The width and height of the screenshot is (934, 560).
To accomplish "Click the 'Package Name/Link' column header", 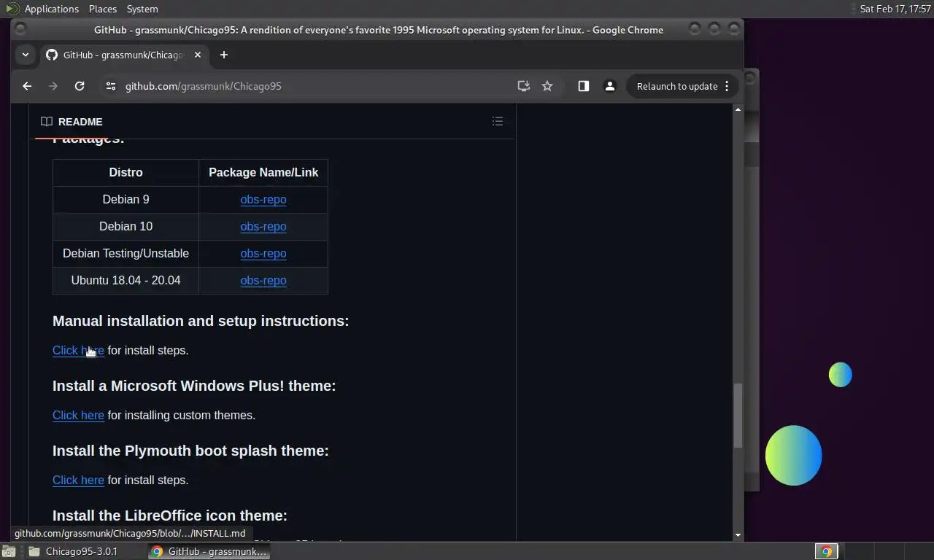I will click(x=263, y=172).
